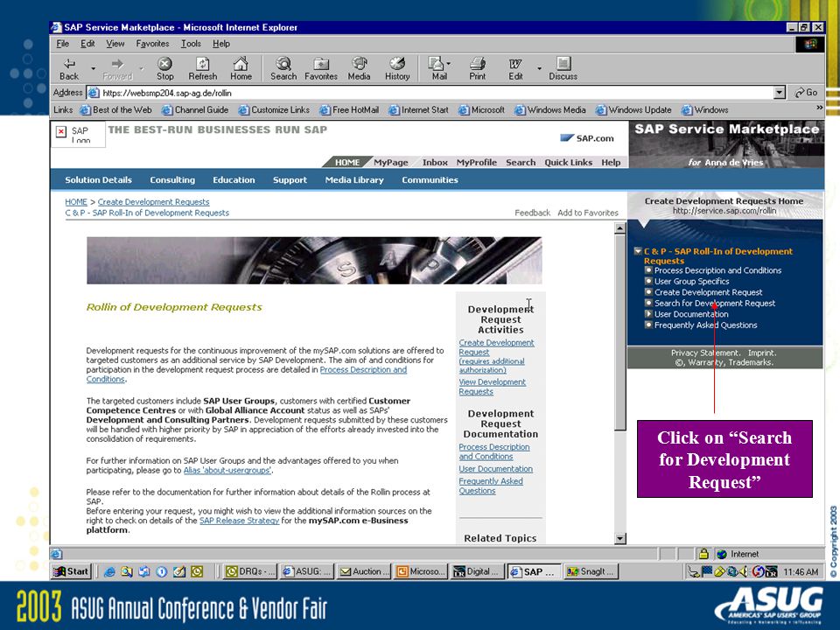Click the Windows Start button

tap(71, 571)
